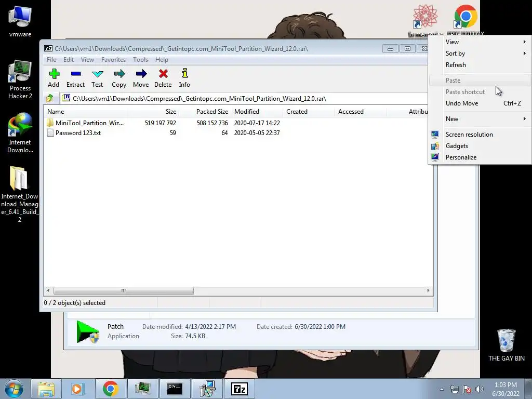Sort by the Name column header
Viewport: 532px width, 399px height.
[86, 112]
